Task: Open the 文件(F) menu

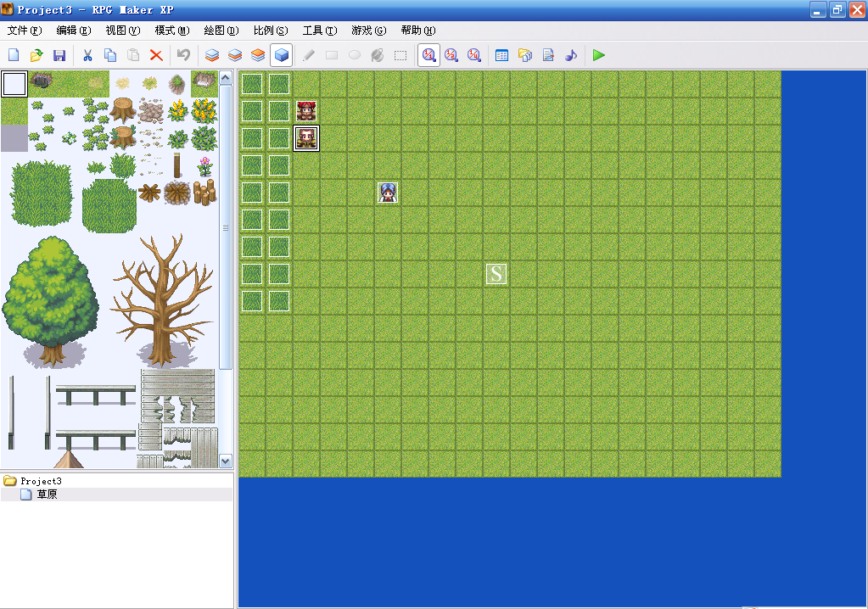Action: (25, 31)
